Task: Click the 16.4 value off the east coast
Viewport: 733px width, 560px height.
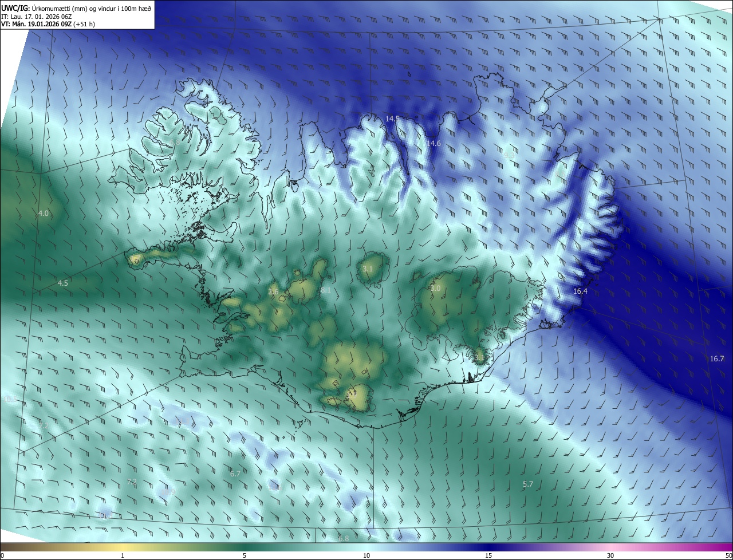Action: point(580,291)
